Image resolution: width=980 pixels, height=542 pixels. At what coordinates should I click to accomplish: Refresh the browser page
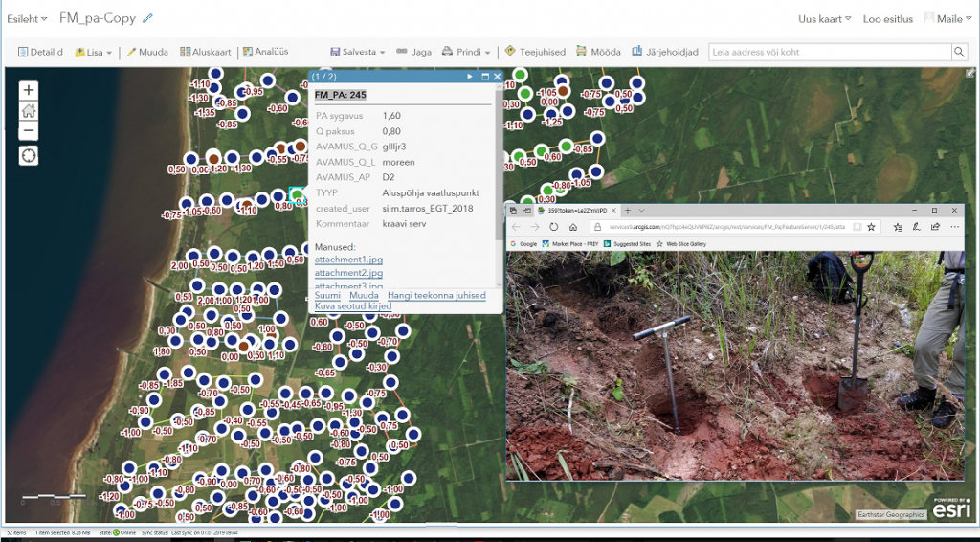coord(554,227)
